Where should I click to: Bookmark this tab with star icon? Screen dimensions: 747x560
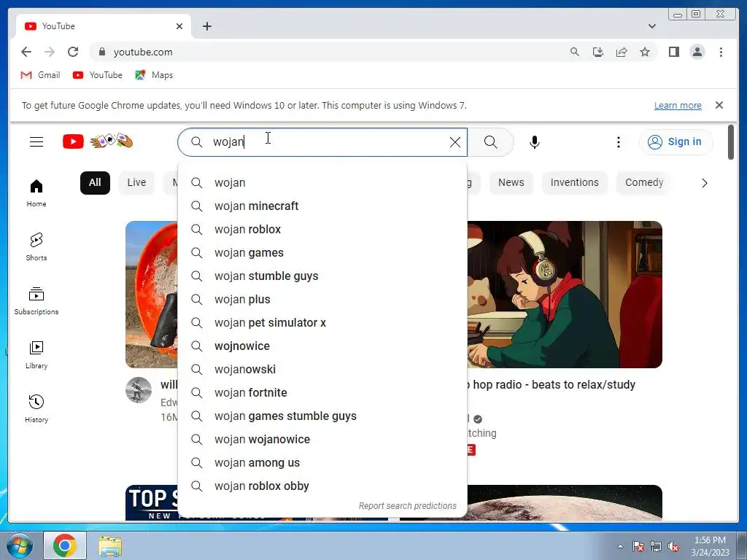[x=645, y=52]
